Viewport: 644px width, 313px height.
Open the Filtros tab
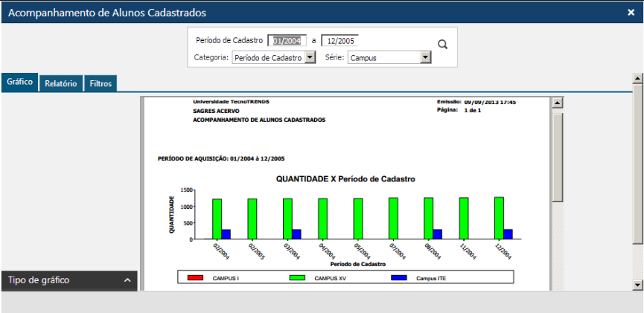pos(101,84)
